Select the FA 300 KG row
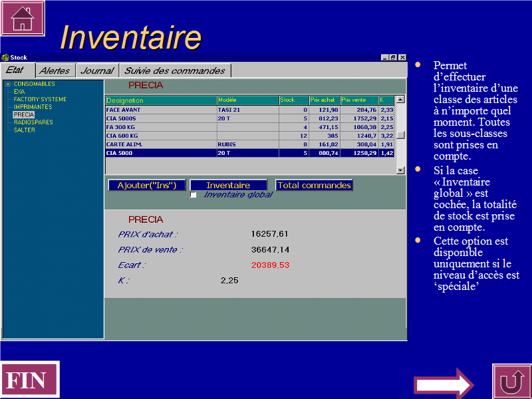The width and height of the screenshot is (532, 399). 250,127
